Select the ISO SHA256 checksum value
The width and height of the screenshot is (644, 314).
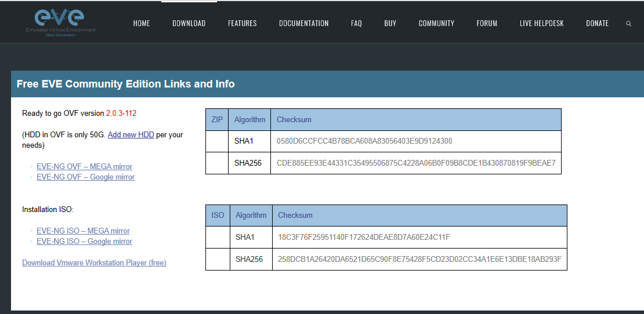(x=419, y=259)
